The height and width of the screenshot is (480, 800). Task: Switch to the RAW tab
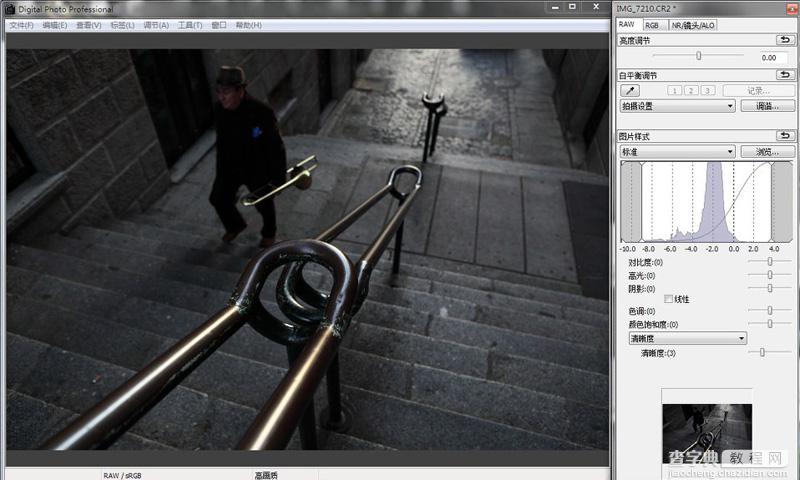click(x=627, y=24)
